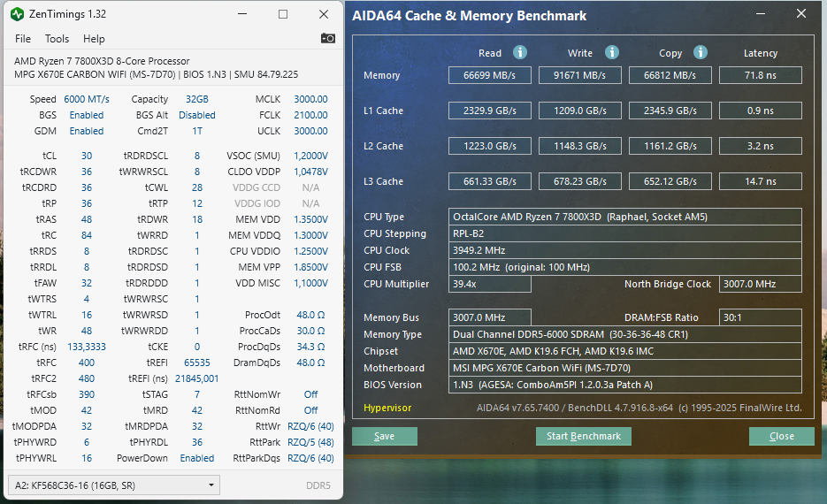The height and width of the screenshot is (504, 827).
Task: Click the Close button in AIDA64
Action: click(x=781, y=436)
